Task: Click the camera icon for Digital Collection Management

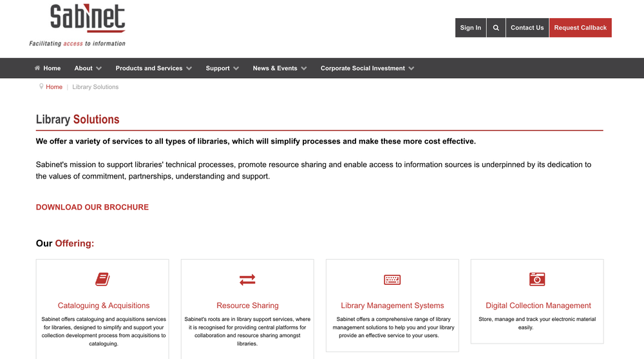Action: click(537, 279)
